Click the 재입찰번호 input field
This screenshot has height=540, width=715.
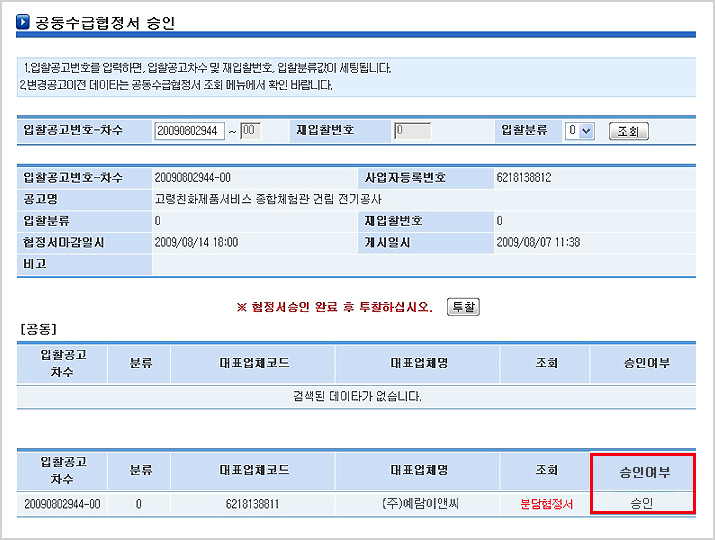[x=411, y=131]
